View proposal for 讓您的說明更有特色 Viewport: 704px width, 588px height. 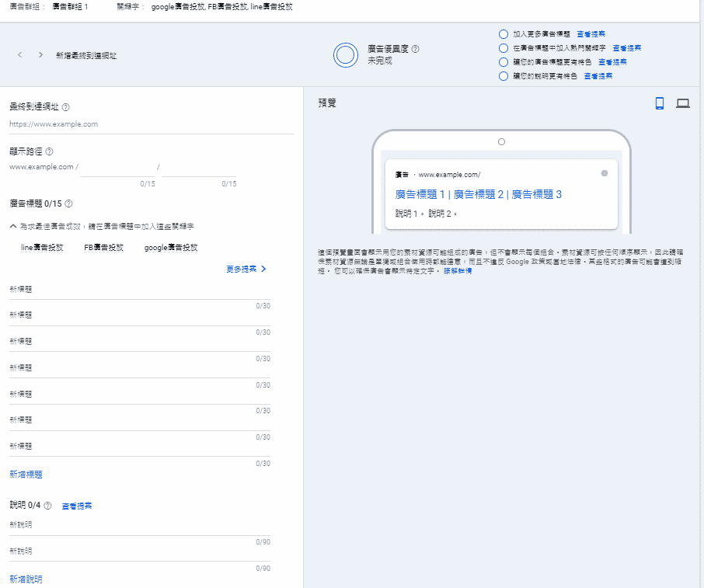598,76
